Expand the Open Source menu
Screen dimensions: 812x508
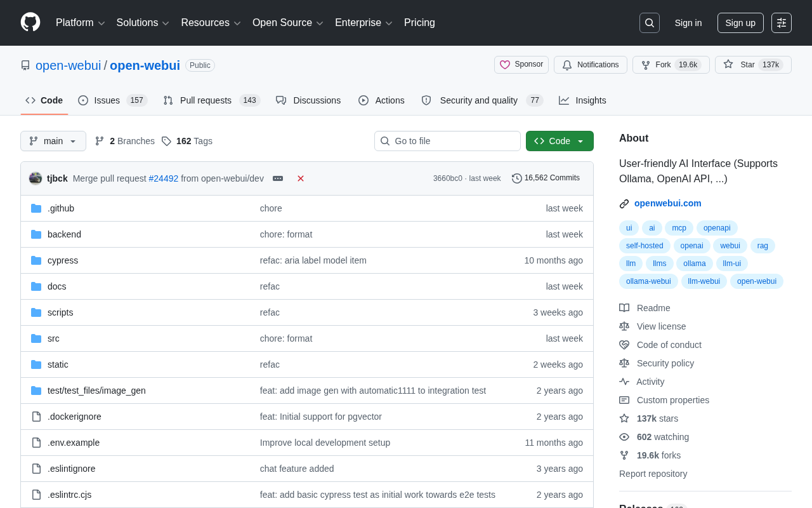[288, 23]
